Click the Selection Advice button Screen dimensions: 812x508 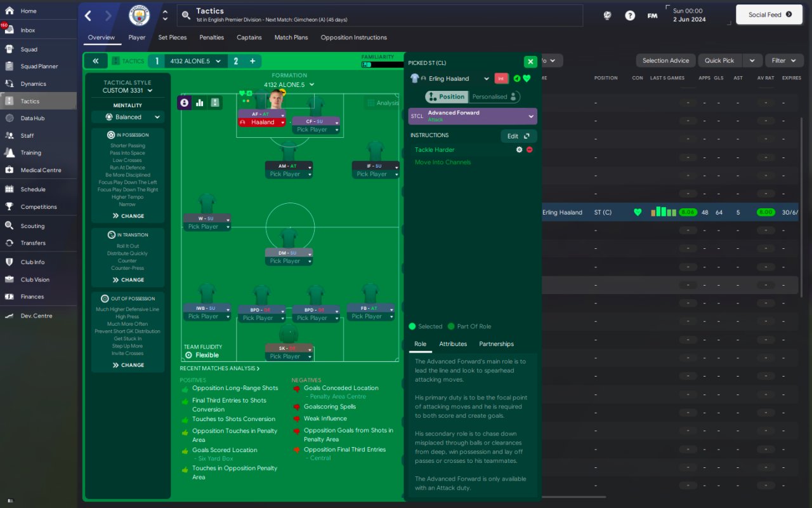665,60
